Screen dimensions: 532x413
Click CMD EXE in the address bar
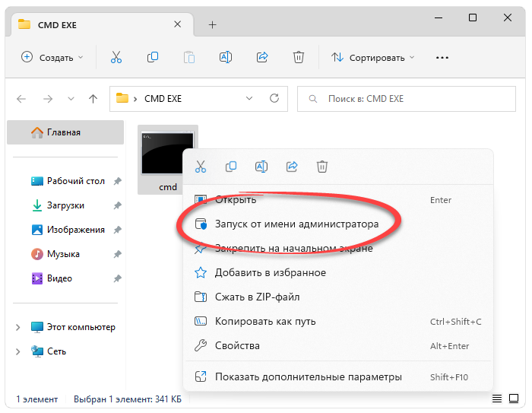pos(163,99)
